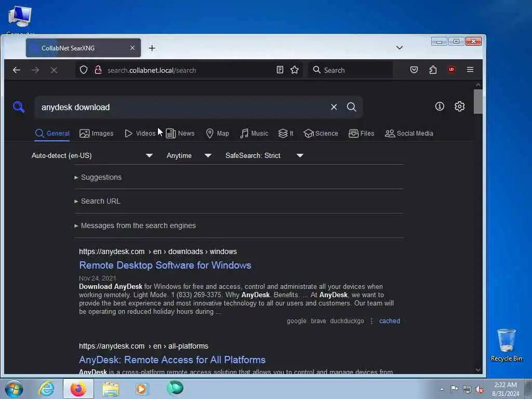Open the uBlock Origin extension icon
532x399 pixels.
pyautogui.click(x=451, y=70)
